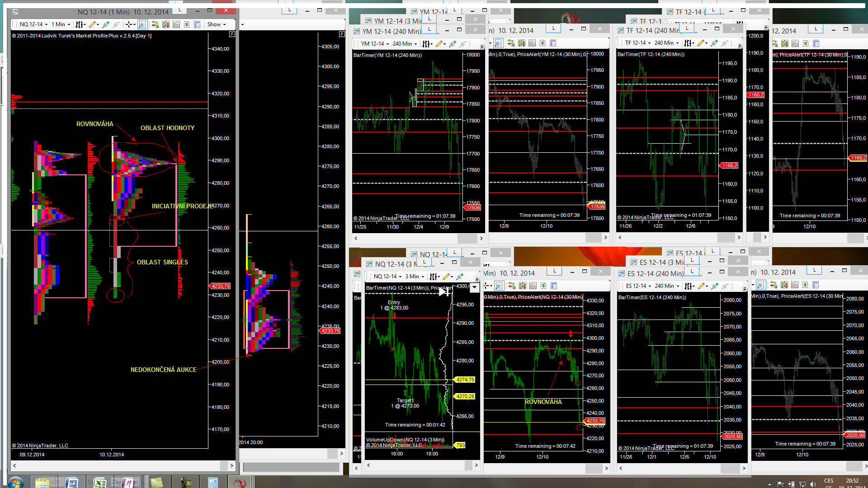The width and height of the screenshot is (868, 488).
Task: Click the L link button on NQ 1 Min title bar
Action: coord(180,10)
